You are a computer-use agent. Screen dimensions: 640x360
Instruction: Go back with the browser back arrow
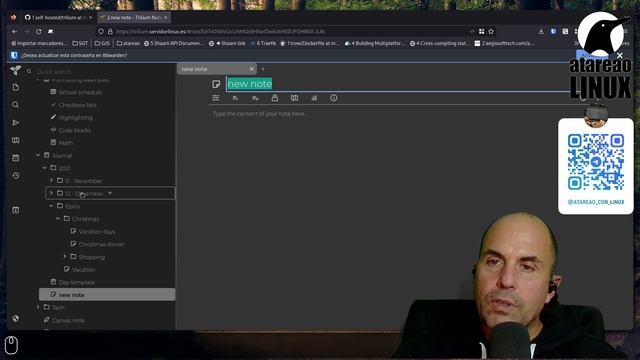(x=15, y=31)
